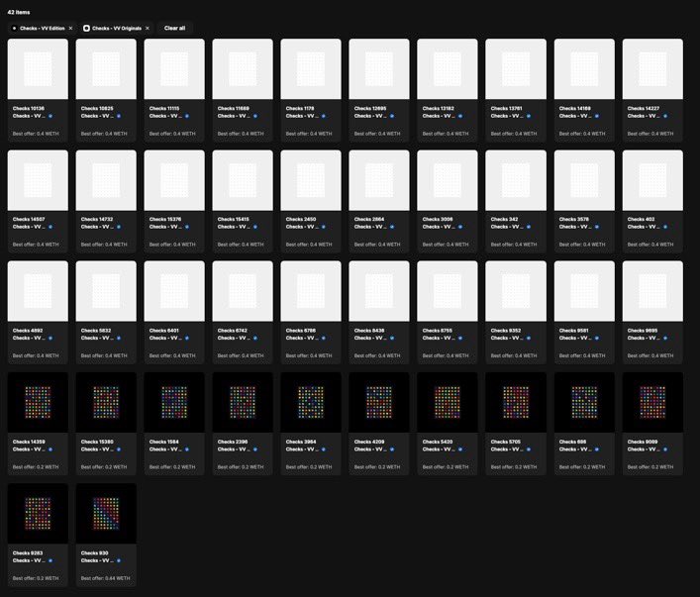
Task: Click the verified badge on Checks 14227
Action: pos(665,116)
